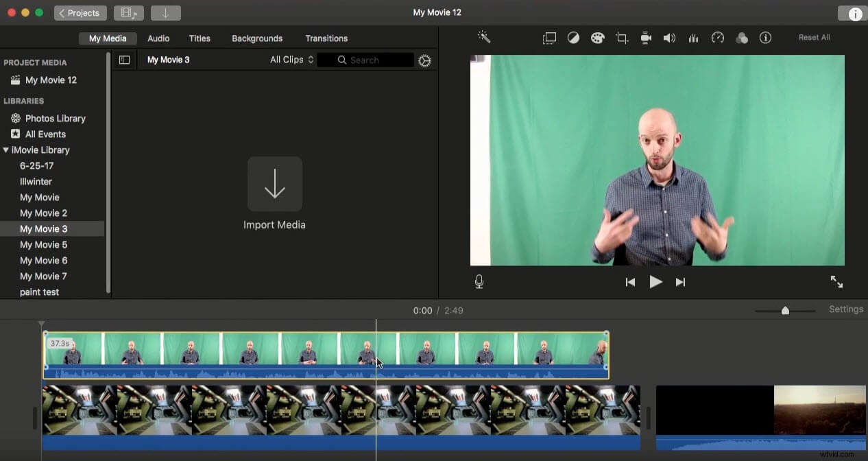Select the Auto Enhance magic wand

point(484,37)
